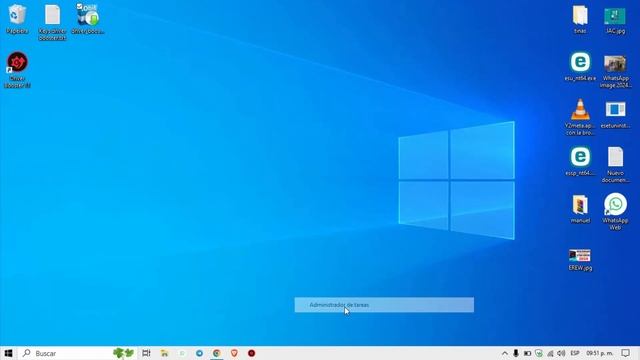Image resolution: width=640 pixels, height=360 pixels.
Task: Select the Driver Booster key text file
Action: [x=52, y=22]
